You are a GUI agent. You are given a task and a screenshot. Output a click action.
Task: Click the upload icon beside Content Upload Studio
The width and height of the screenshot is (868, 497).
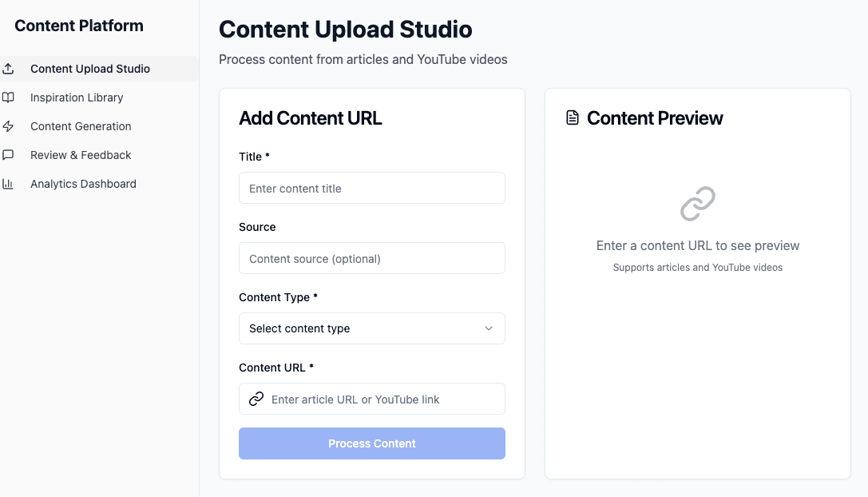(8, 69)
